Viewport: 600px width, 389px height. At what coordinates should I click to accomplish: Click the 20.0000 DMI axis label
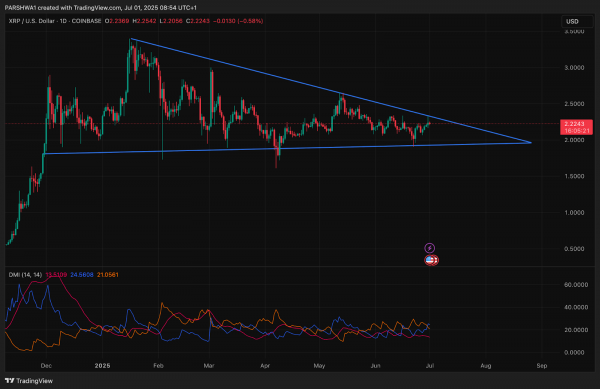(576, 330)
